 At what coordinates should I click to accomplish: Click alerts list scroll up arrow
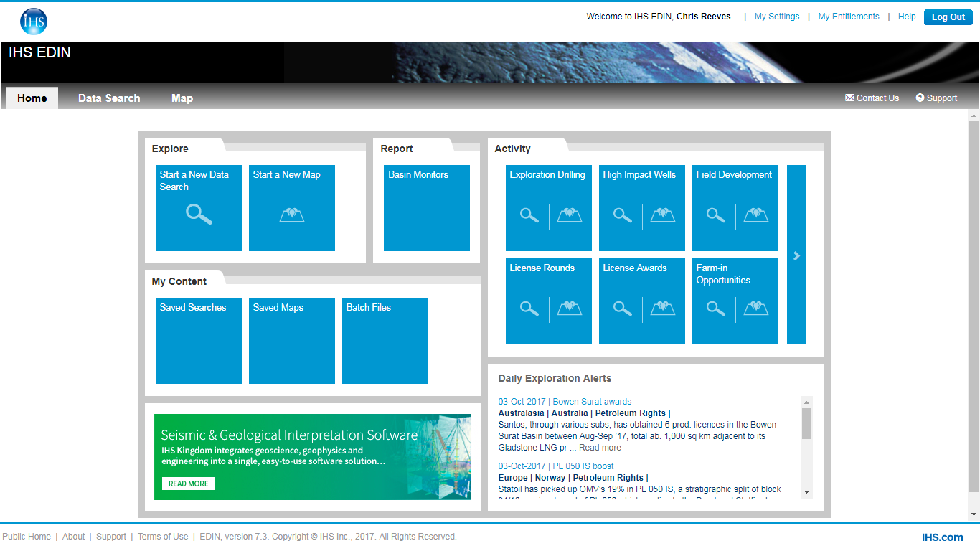pos(807,402)
